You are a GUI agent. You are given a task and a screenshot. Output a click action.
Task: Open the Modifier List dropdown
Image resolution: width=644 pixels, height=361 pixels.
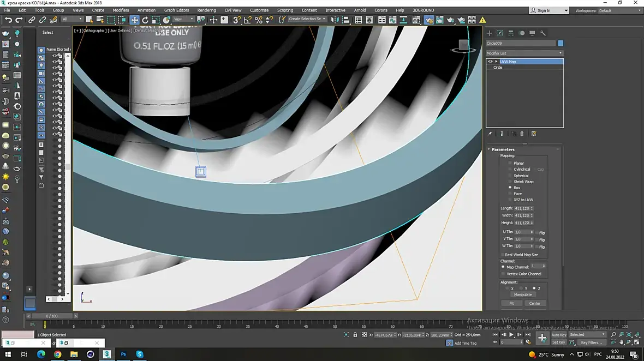[x=524, y=53]
